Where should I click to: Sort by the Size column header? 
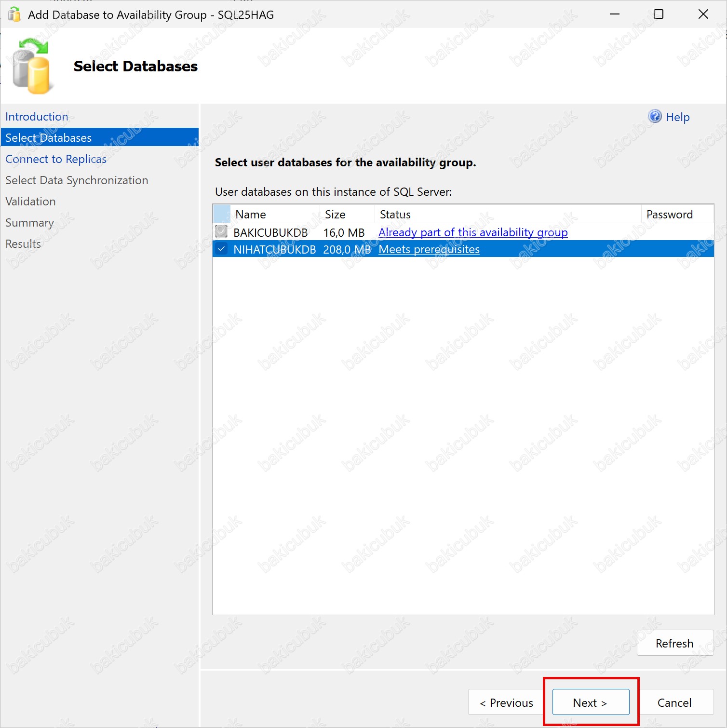pyautogui.click(x=335, y=215)
